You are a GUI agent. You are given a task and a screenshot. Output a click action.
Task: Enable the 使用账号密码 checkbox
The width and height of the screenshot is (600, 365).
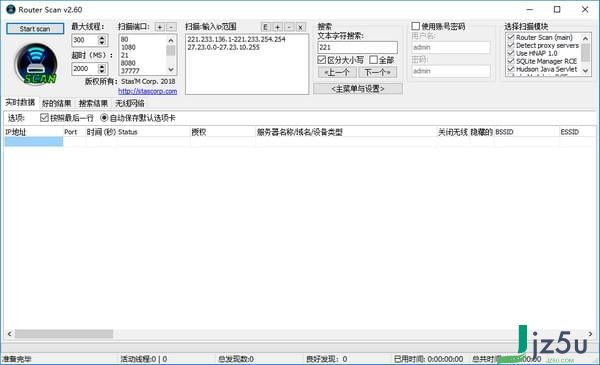coord(416,26)
